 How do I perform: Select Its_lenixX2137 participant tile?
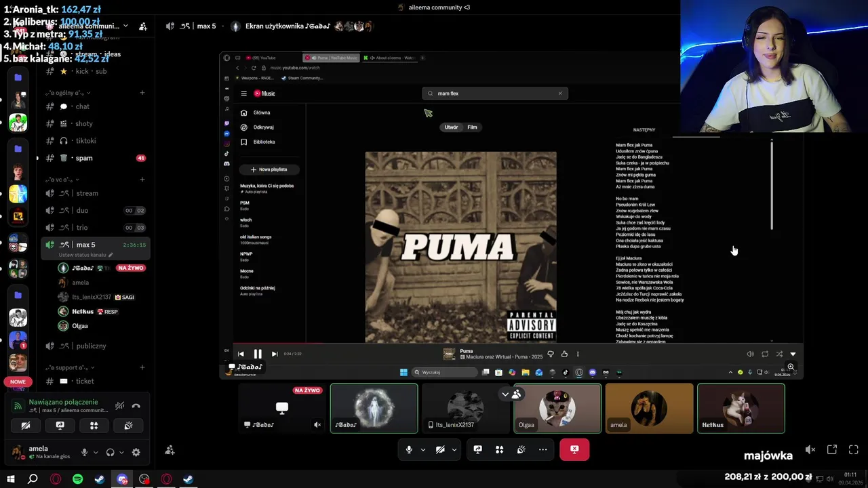pyautogui.click(x=465, y=408)
